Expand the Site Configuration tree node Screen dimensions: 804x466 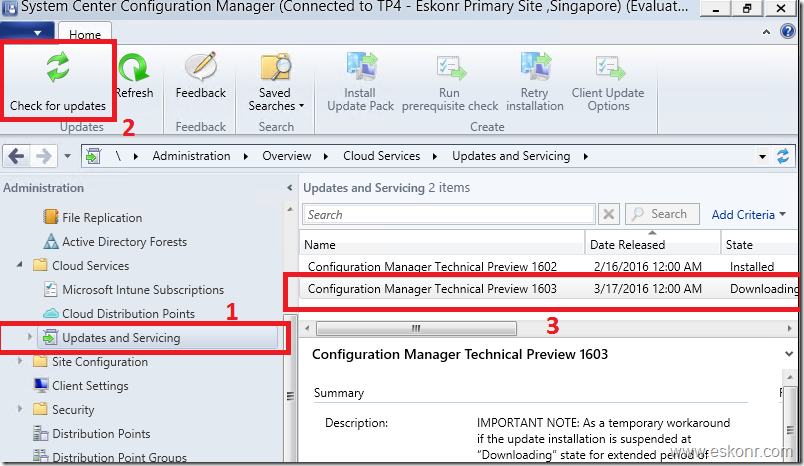(22, 362)
